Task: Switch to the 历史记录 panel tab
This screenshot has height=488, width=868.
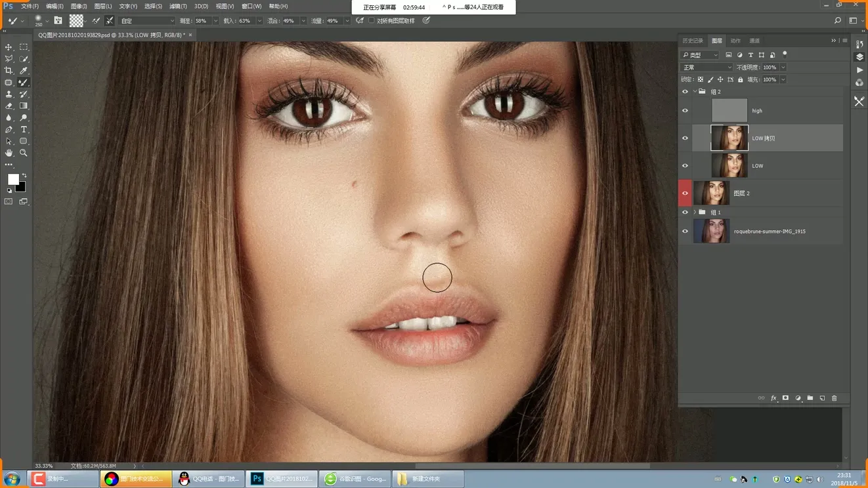Action: click(693, 41)
